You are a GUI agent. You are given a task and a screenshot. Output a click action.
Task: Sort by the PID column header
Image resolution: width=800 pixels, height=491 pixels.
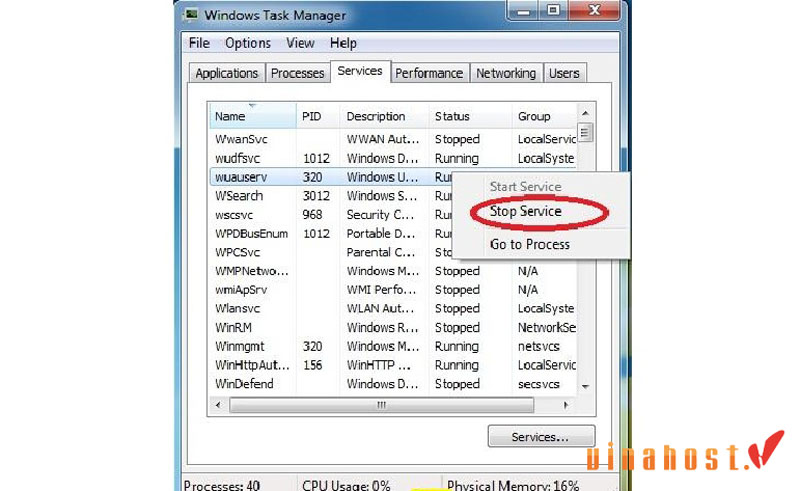(x=318, y=116)
